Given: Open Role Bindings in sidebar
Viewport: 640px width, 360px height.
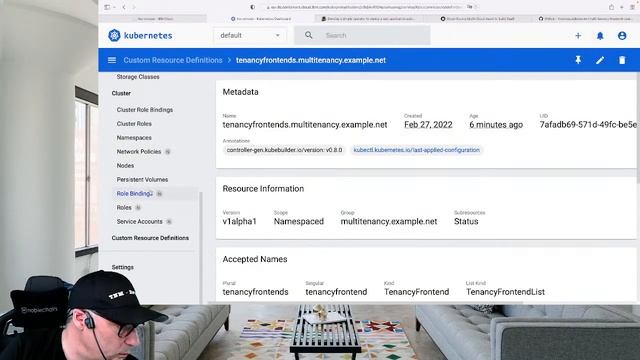Looking at the screenshot, I should [x=135, y=193].
